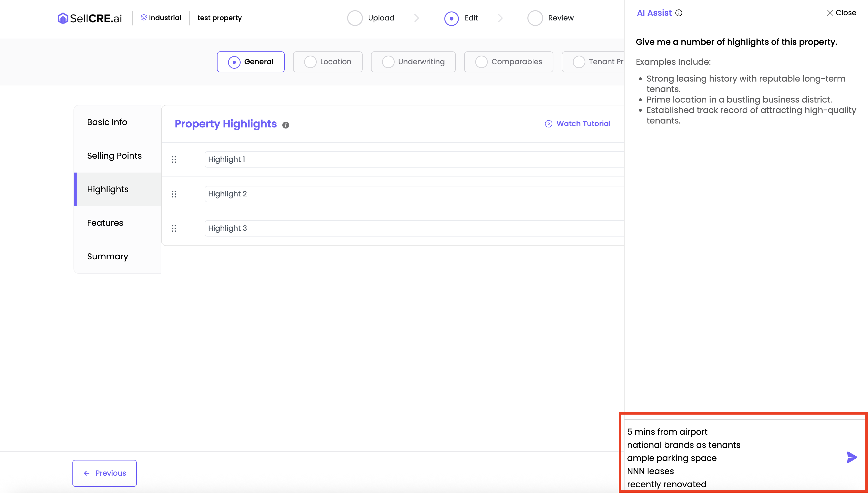This screenshot has height=493, width=868.
Task: Grab the Highlight 2 drag handle
Action: [x=174, y=194]
